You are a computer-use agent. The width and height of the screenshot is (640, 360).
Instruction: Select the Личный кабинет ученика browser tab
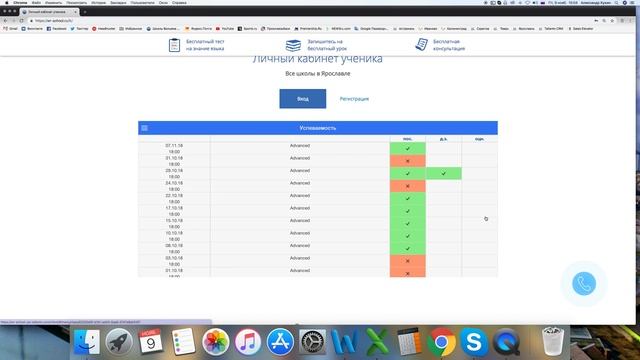coord(49,12)
